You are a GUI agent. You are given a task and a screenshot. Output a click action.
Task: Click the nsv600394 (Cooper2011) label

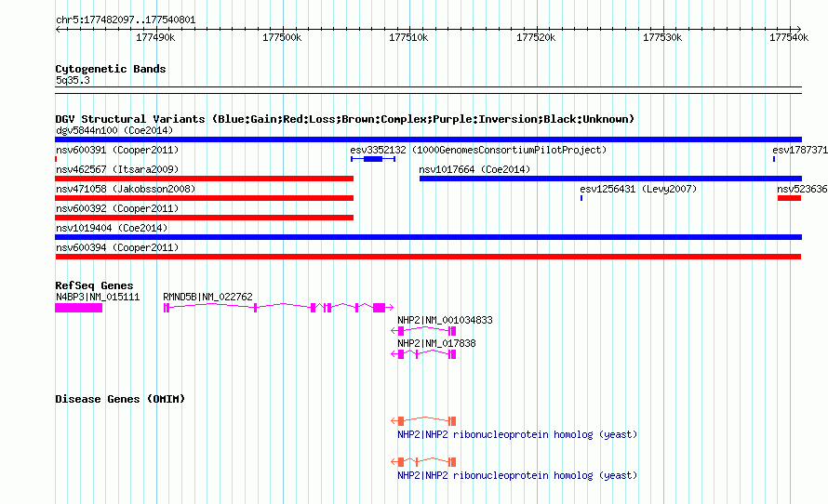pyautogui.click(x=117, y=247)
